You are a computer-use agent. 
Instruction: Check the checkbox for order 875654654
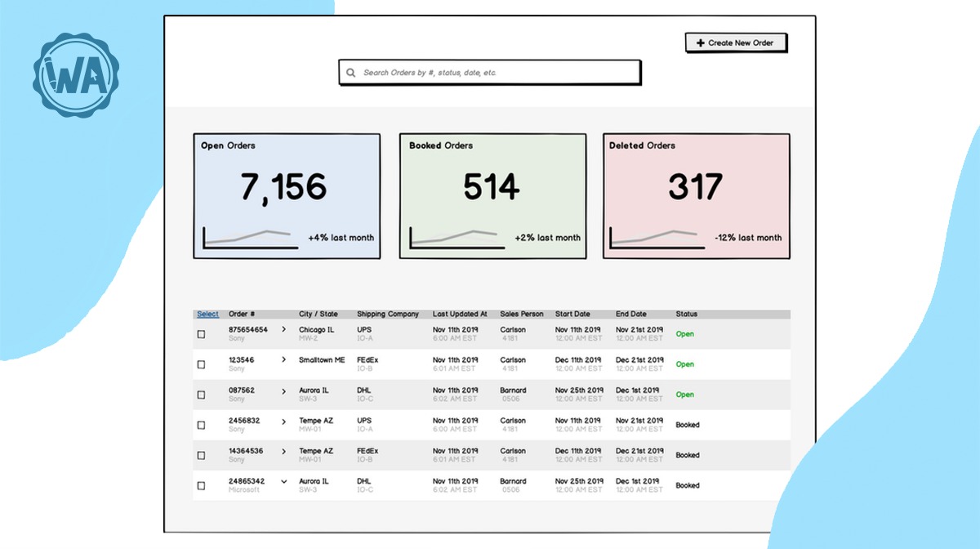tap(201, 334)
